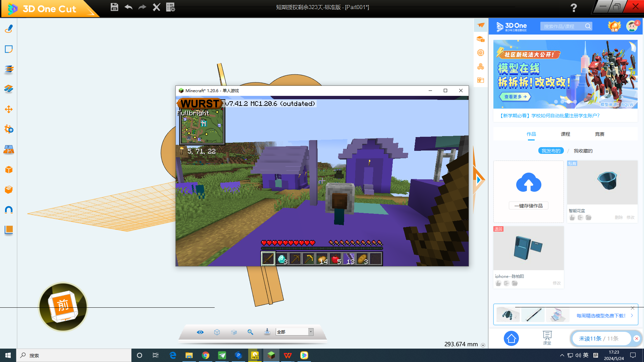Image resolution: width=644 pixels, height=362 pixels.
Task: Click the magnet snap tool icon
Action: [9, 210]
